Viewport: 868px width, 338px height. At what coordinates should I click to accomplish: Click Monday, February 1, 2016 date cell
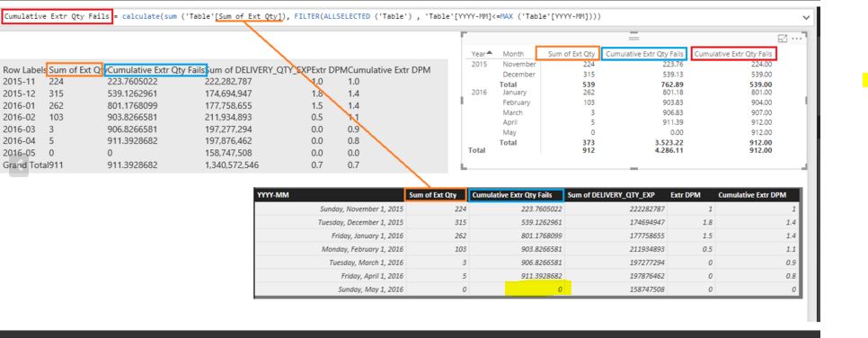click(x=361, y=249)
